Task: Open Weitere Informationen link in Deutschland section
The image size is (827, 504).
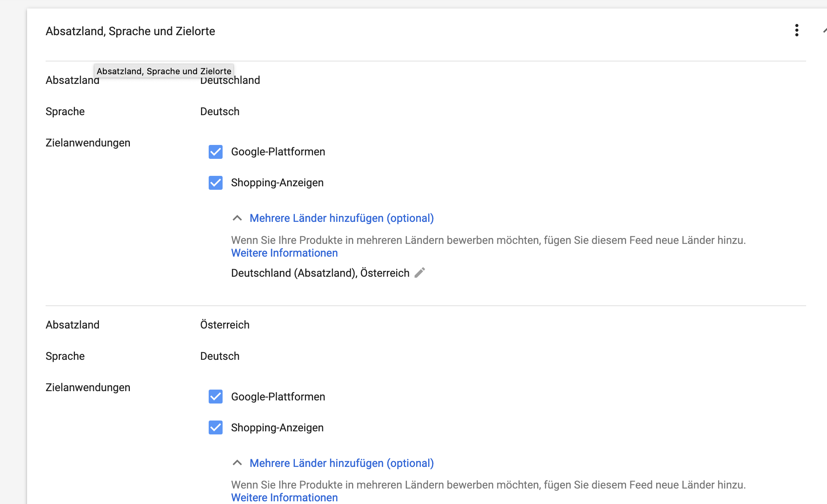Action: pos(284,253)
